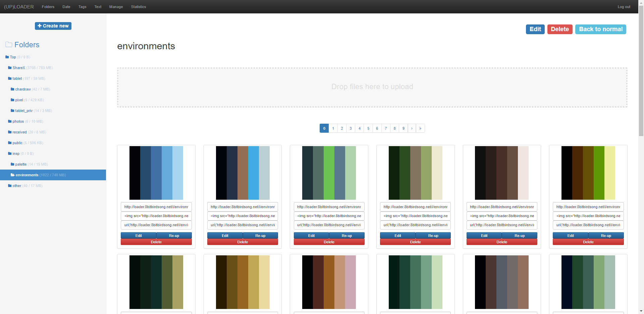Click the Back to normal button

pyautogui.click(x=600, y=29)
